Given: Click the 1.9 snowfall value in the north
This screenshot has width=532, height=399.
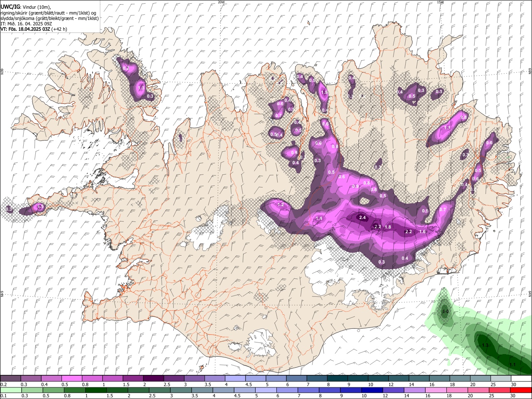Looking at the screenshot, I should [x=324, y=93].
